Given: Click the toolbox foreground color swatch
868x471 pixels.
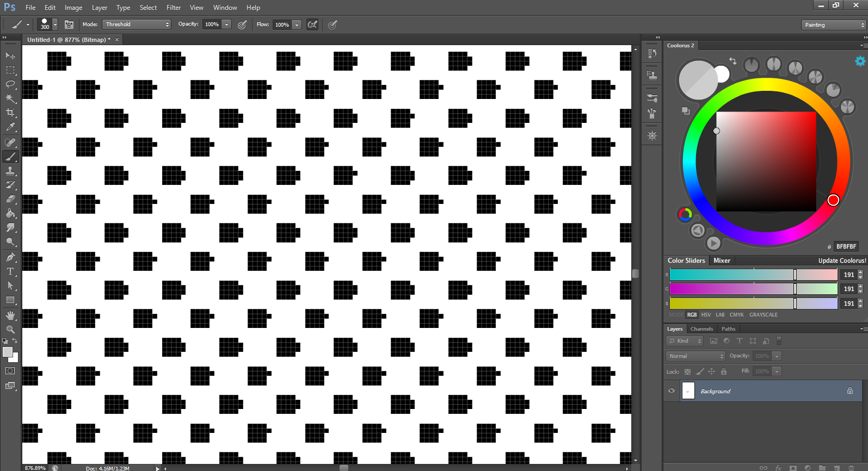Looking at the screenshot, I should (8, 352).
